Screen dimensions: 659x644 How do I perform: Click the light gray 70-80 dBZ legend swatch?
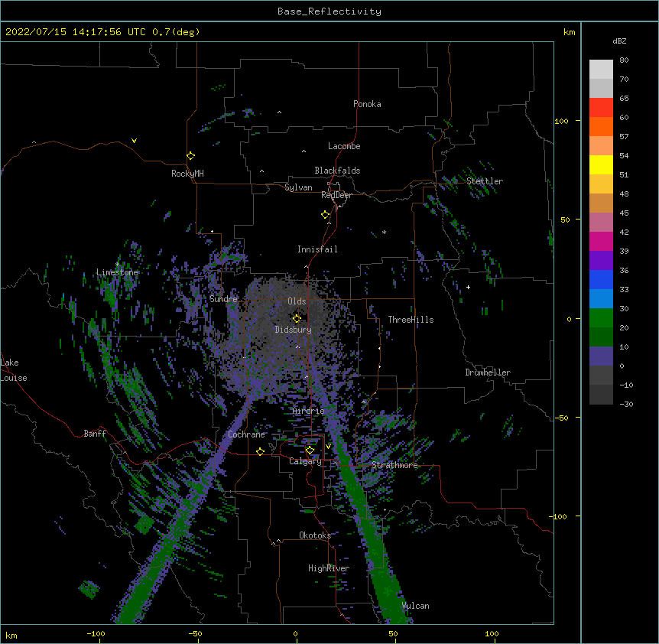pos(601,70)
